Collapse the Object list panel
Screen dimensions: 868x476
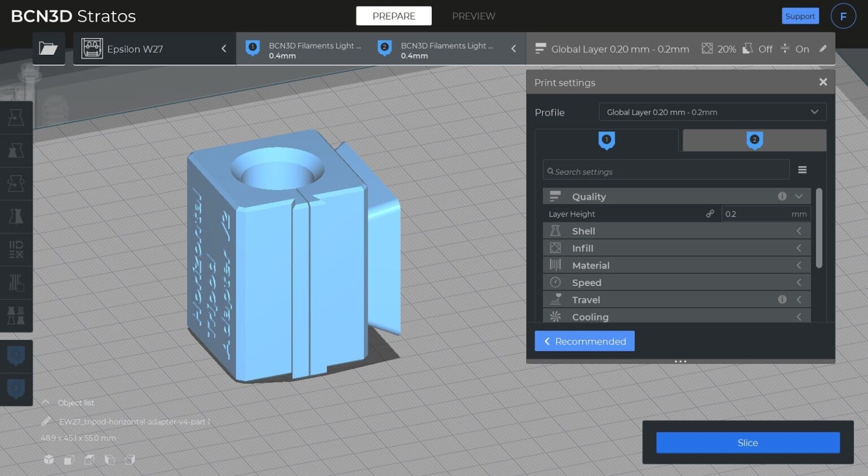click(45, 403)
